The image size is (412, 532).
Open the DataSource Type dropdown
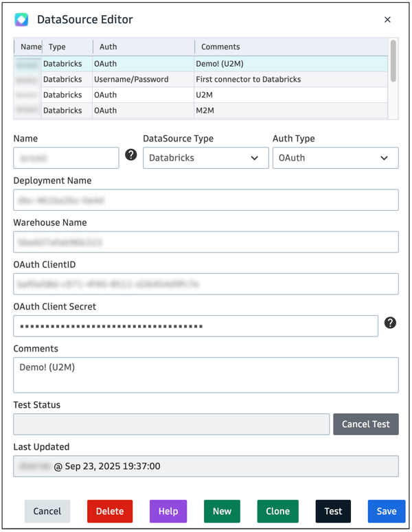click(205, 158)
